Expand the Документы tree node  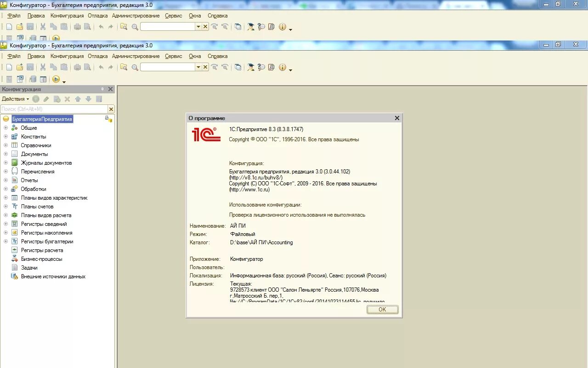(x=6, y=154)
